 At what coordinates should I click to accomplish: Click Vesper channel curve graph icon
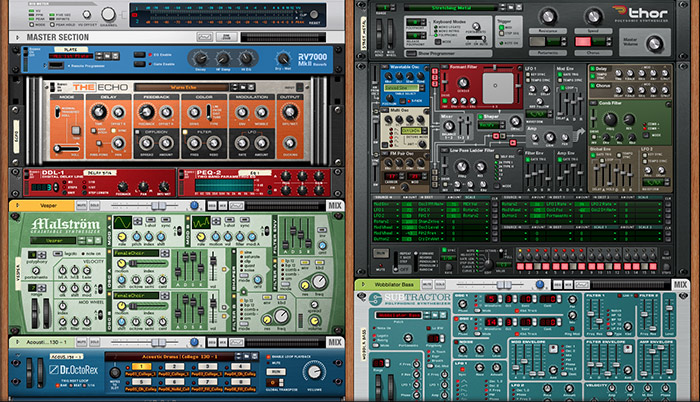236,206
